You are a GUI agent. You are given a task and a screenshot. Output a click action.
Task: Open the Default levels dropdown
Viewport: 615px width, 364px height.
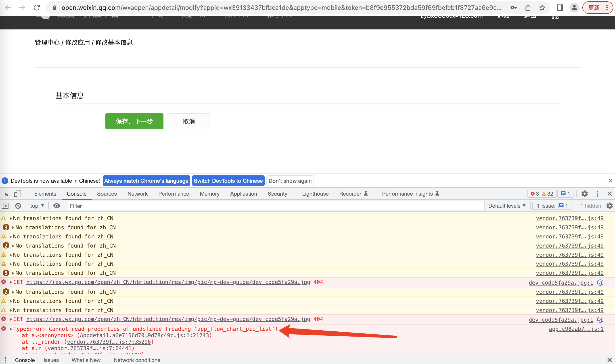[507, 206]
